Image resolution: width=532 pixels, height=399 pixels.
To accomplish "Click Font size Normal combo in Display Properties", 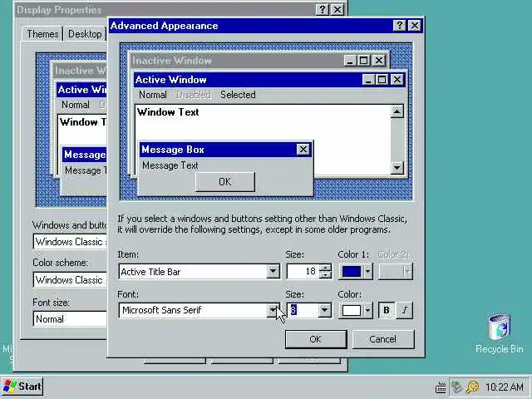I will pos(70,319).
